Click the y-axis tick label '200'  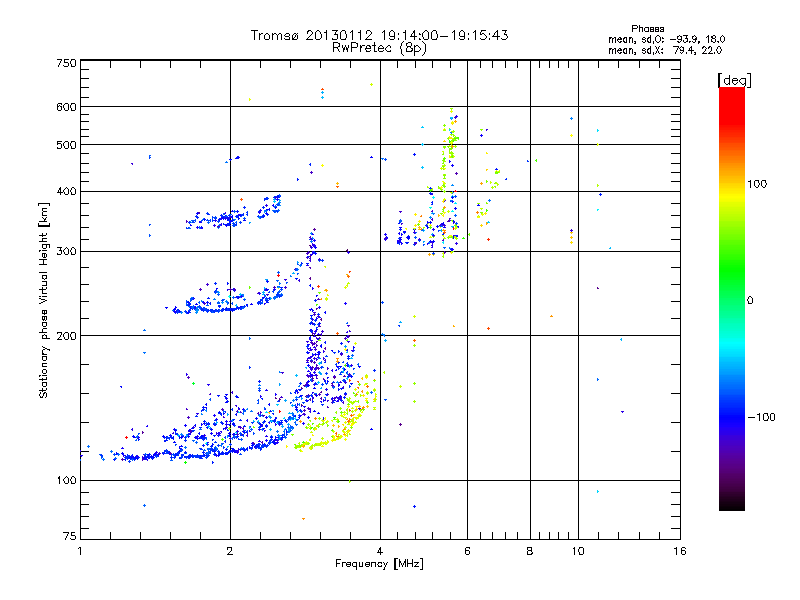[x=66, y=336]
